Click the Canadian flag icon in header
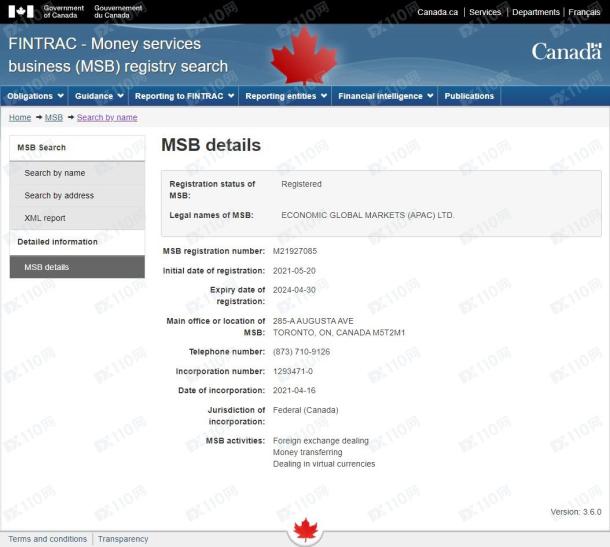 [x=21, y=11]
